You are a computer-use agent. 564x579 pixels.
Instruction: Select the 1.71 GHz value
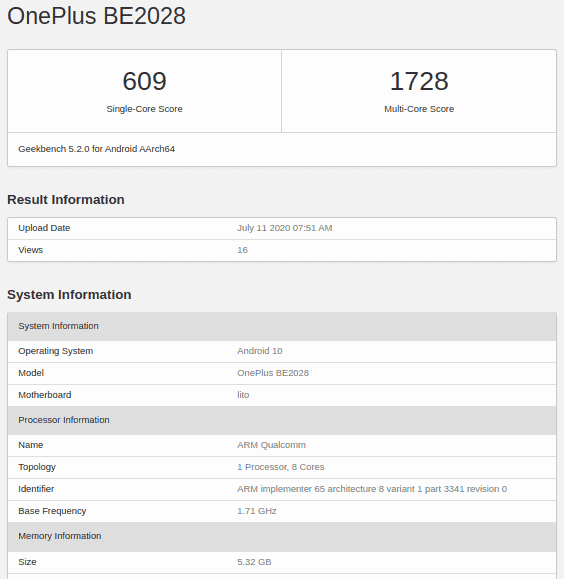[257, 511]
